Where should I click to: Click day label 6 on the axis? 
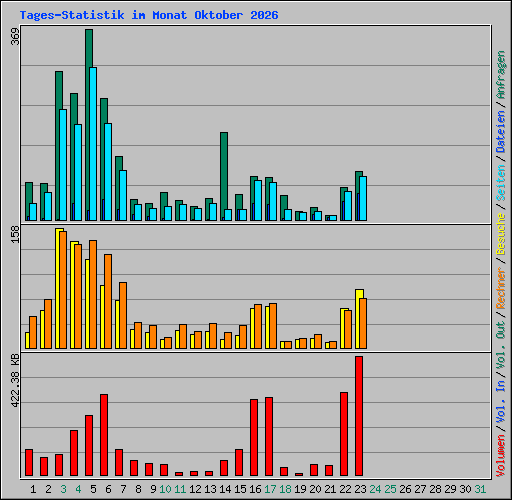click(108, 489)
